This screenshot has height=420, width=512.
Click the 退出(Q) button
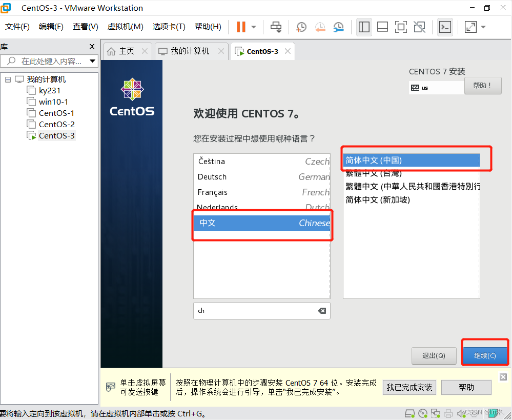pyautogui.click(x=434, y=355)
